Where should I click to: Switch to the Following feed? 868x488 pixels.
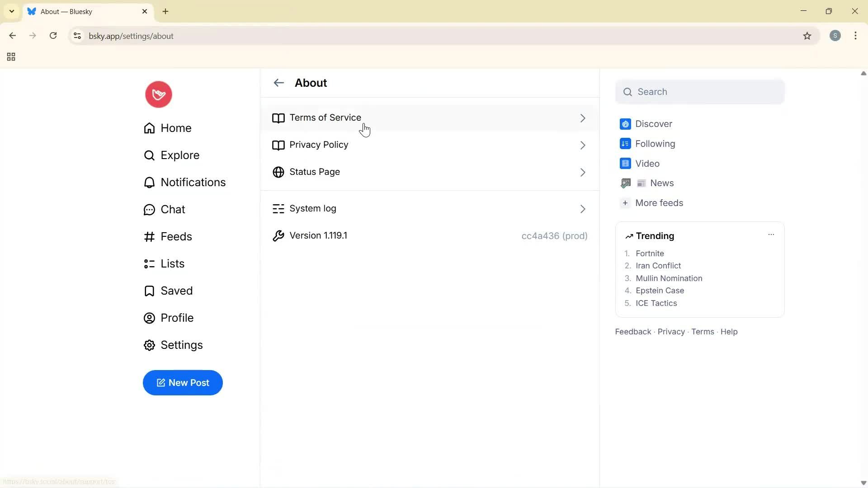655,144
